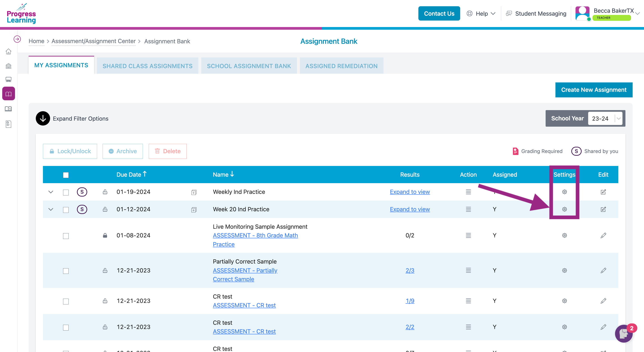Click the Expand to view link for Week 20 Ind Practice
Viewport: 644px width, 352px height.
(410, 209)
